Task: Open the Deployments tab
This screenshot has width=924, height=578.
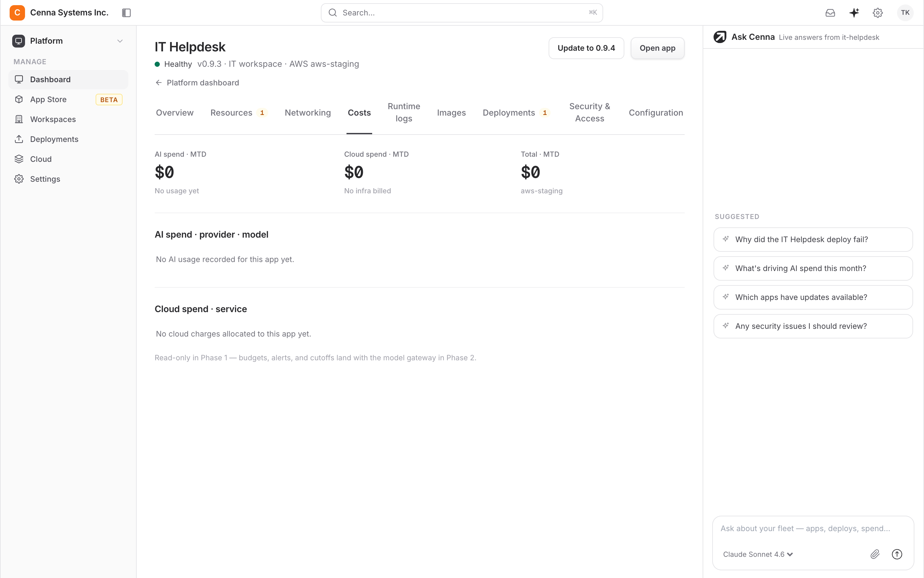Action: pyautogui.click(x=516, y=113)
